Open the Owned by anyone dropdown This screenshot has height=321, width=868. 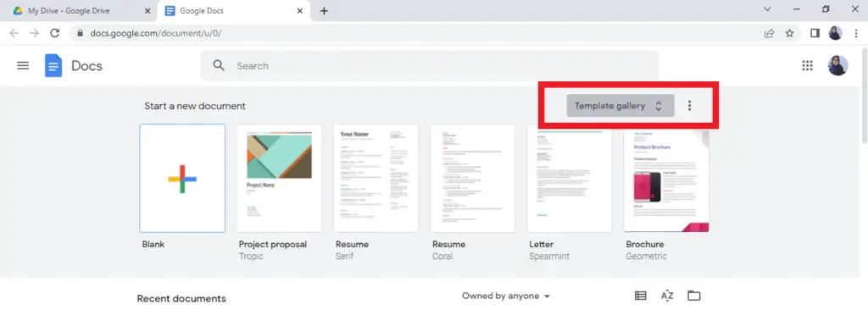[x=506, y=296]
